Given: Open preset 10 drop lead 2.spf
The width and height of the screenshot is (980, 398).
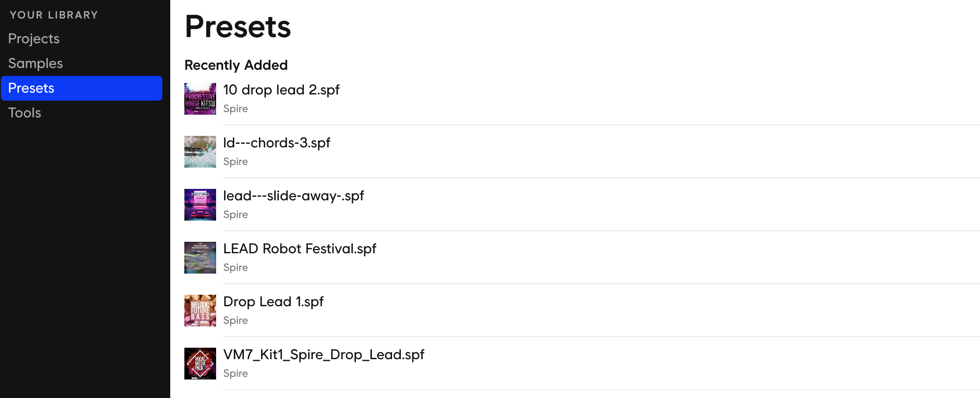Looking at the screenshot, I should (281, 90).
